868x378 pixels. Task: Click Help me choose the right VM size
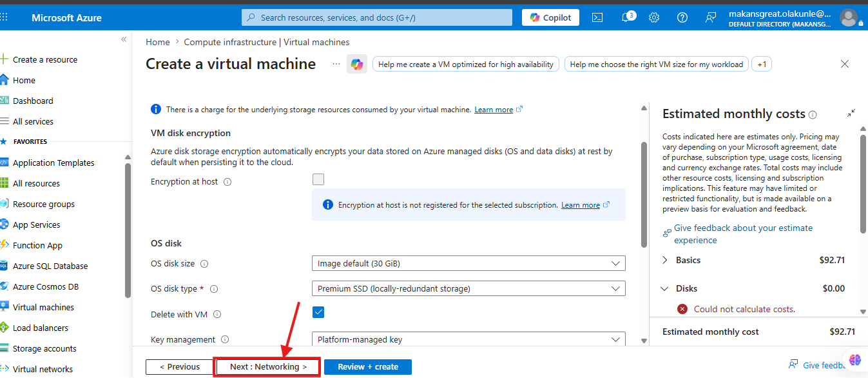(x=657, y=65)
